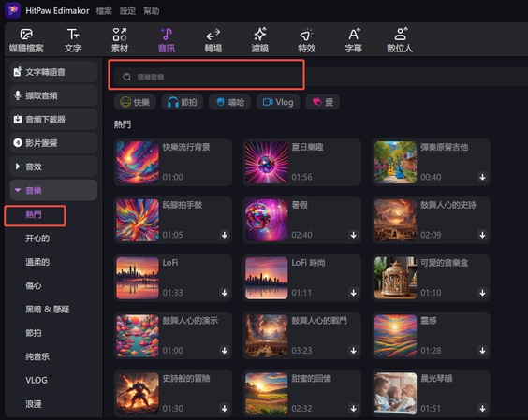The height and width of the screenshot is (420, 528).
Task: Download the LoFi 01:33 track
Action: tap(225, 293)
